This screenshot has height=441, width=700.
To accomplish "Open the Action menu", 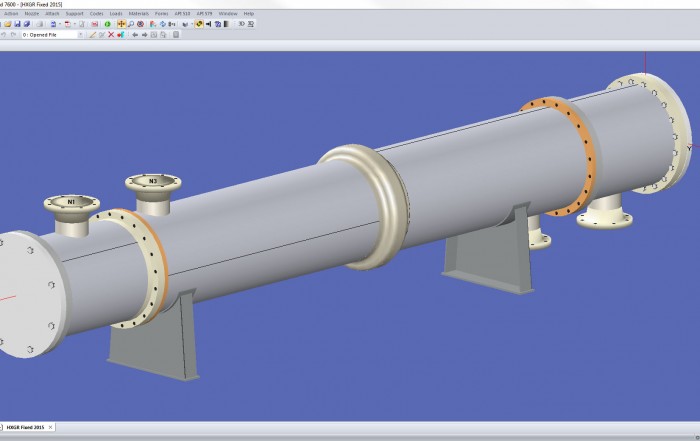I will tap(11, 14).
